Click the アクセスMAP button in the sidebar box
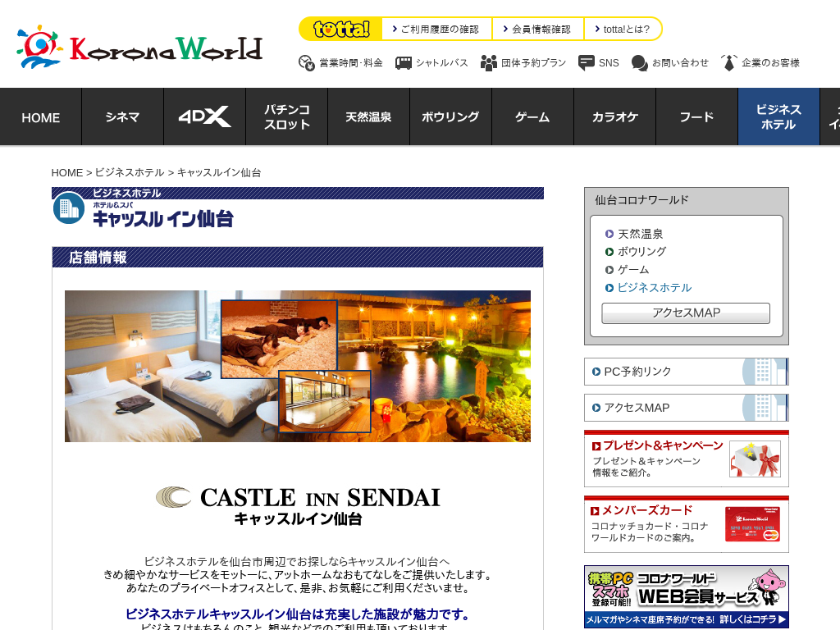 point(686,313)
